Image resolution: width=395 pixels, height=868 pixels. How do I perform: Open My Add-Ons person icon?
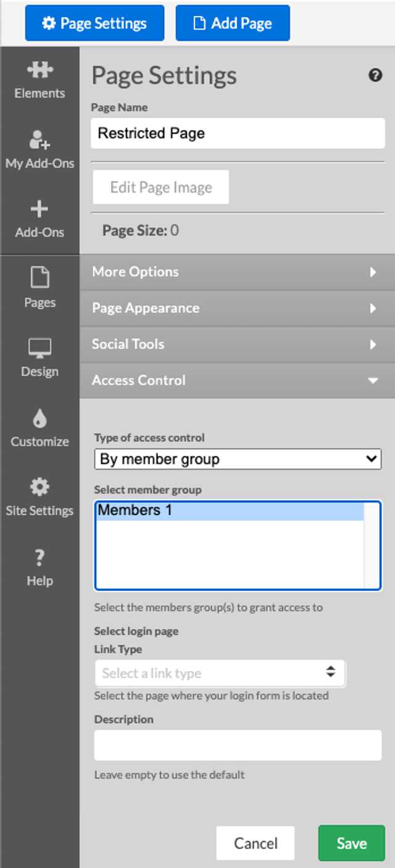pyautogui.click(x=39, y=141)
